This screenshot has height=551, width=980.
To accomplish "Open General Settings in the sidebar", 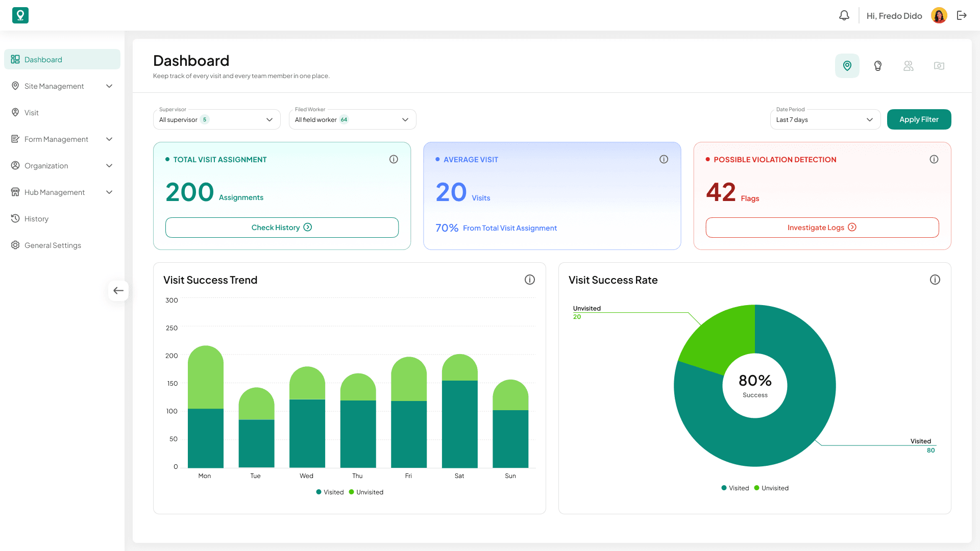I will [62, 245].
